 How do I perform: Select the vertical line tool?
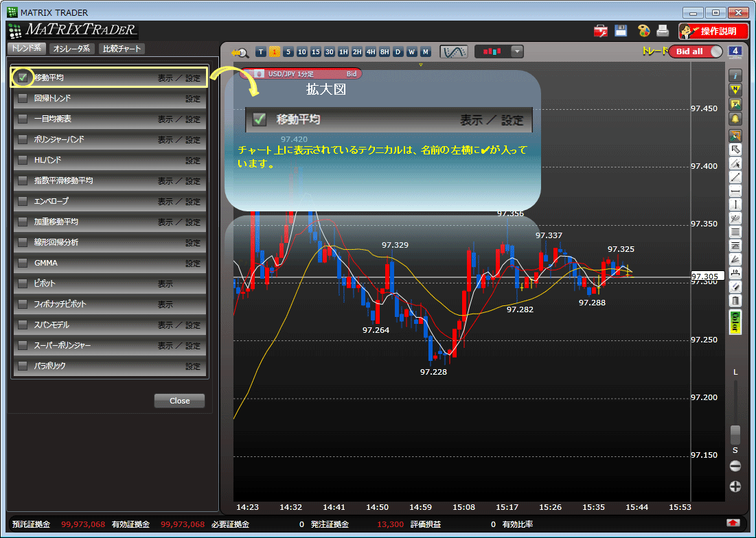[735, 204]
